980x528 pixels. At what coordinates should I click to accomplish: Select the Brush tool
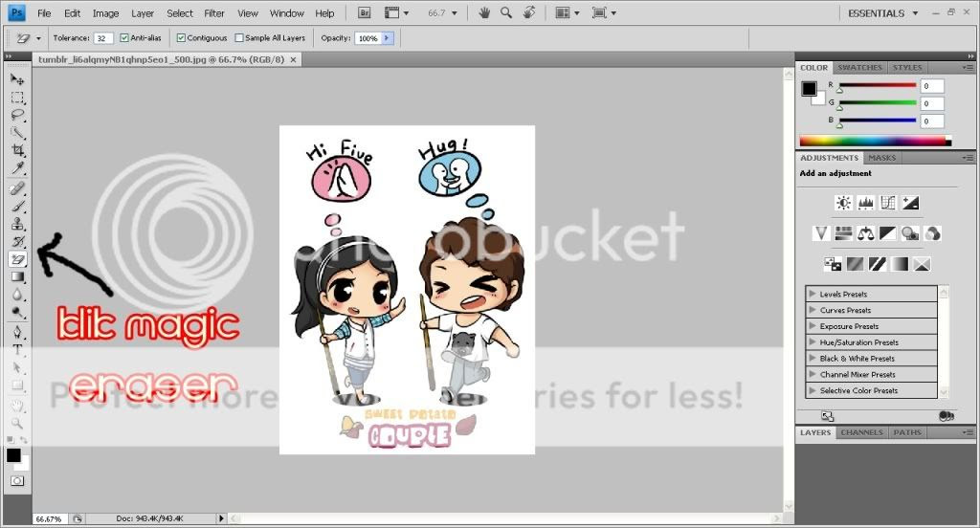(x=17, y=207)
